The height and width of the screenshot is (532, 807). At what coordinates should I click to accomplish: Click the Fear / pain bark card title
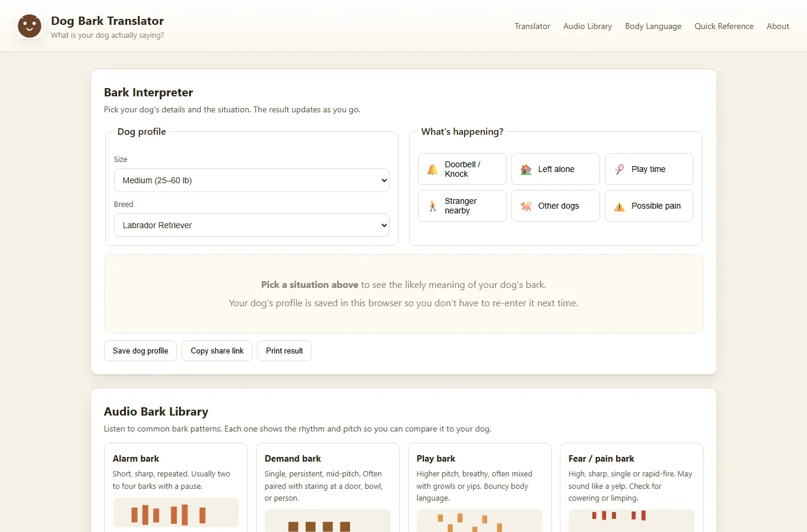click(601, 459)
